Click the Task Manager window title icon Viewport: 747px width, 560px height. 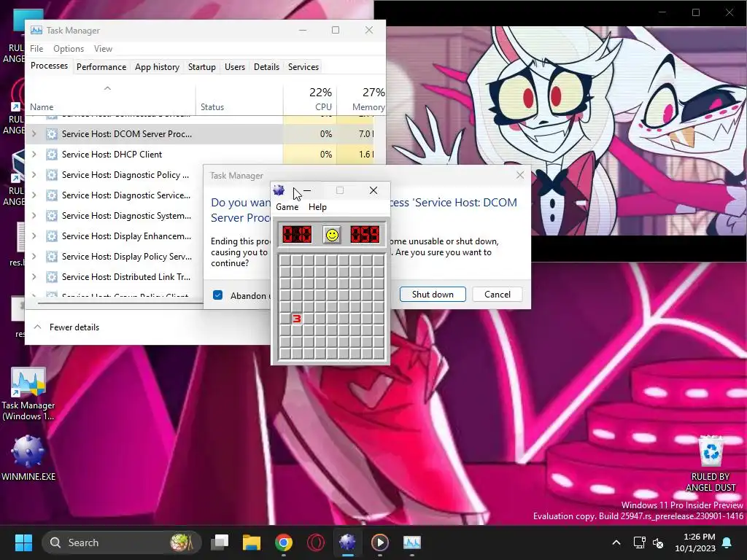point(36,31)
